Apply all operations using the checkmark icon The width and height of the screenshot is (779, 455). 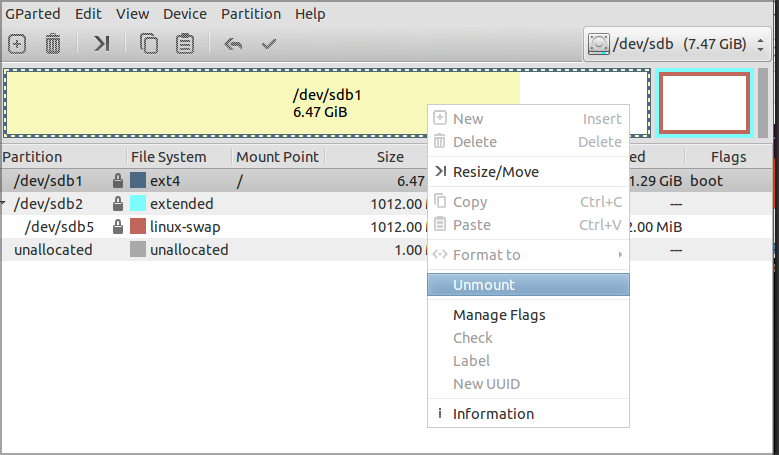(268, 44)
